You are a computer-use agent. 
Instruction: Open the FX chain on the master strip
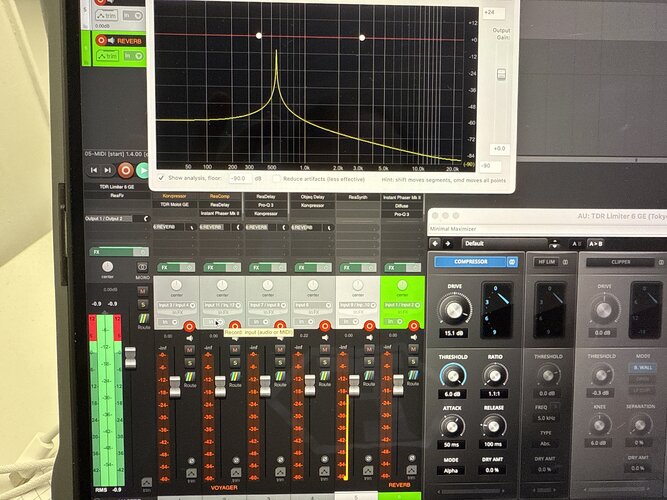pyautogui.click(x=112, y=252)
